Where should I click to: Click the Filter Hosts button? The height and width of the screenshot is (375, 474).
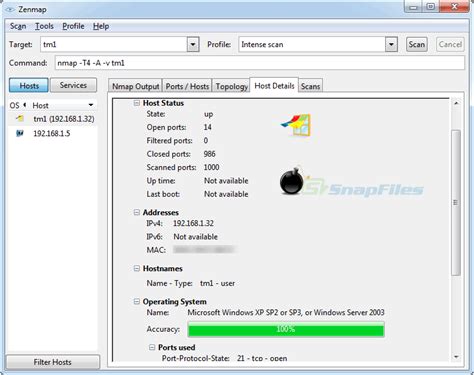pyautogui.click(x=53, y=362)
